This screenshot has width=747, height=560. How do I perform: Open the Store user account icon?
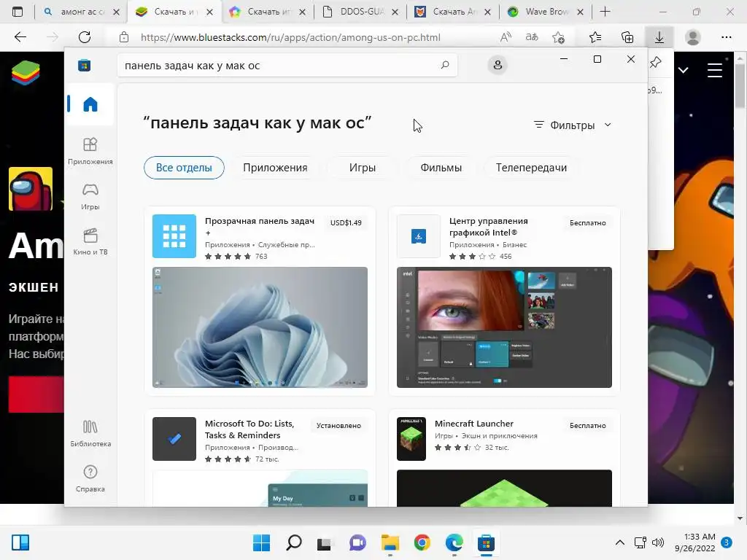(498, 65)
